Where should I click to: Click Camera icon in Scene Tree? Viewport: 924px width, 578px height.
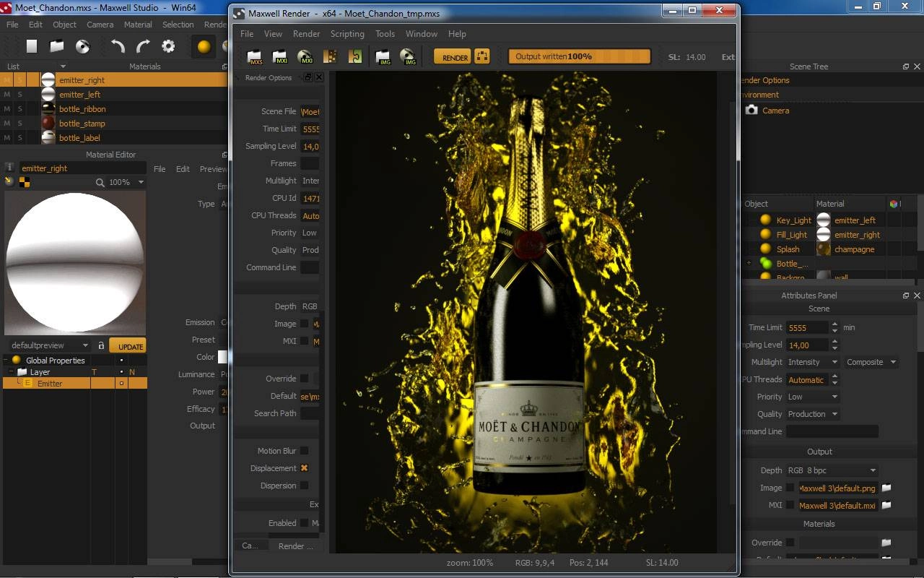pos(751,111)
